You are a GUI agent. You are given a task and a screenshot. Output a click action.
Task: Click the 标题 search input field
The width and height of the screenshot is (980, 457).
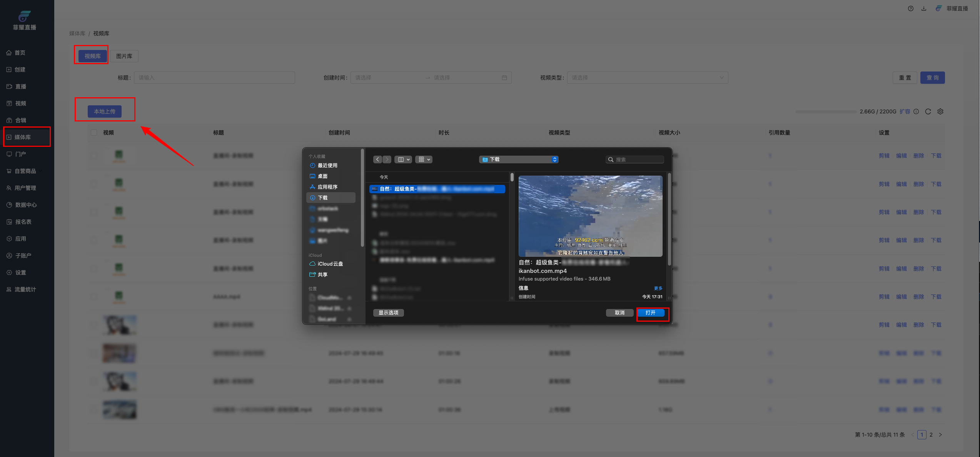214,78
